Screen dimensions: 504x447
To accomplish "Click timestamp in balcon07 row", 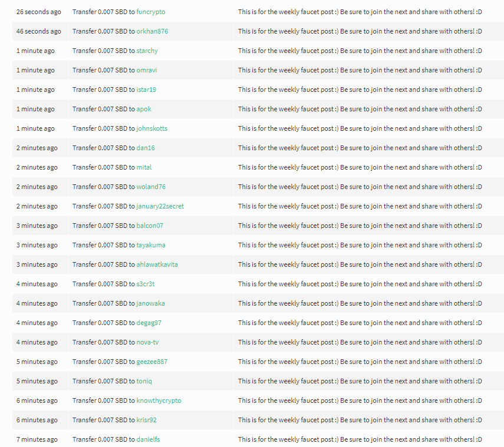I will [x=37, y=226].
